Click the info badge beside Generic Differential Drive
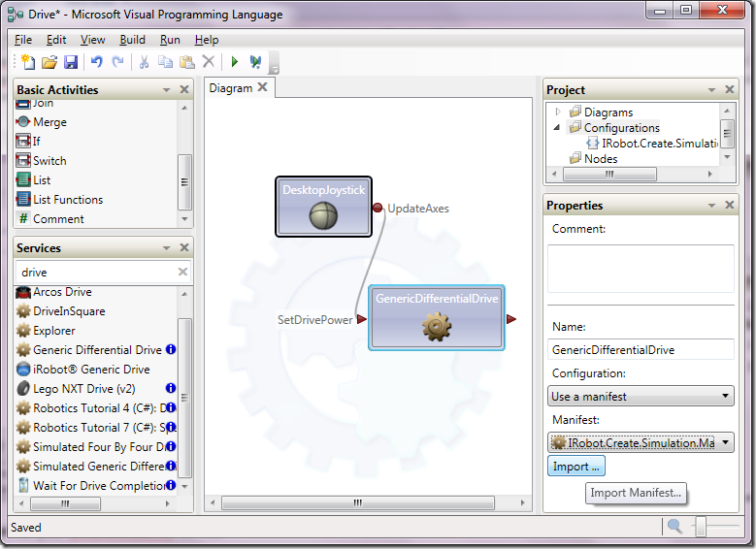The image size is (756, 549). click(x=171, y=349)
